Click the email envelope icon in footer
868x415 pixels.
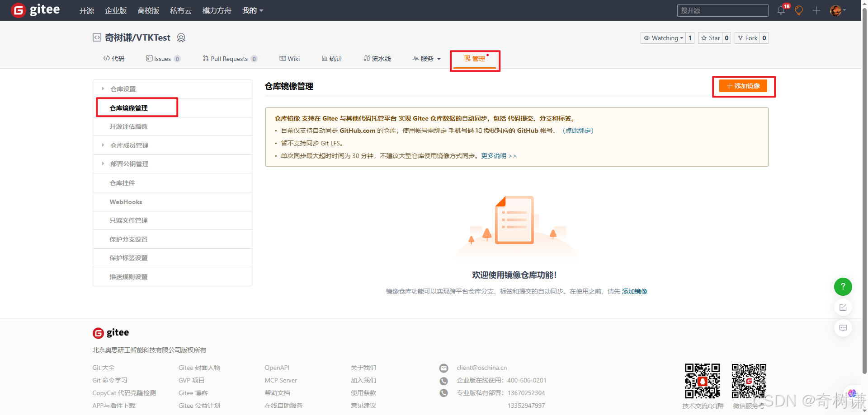click(x=444, y=368)
